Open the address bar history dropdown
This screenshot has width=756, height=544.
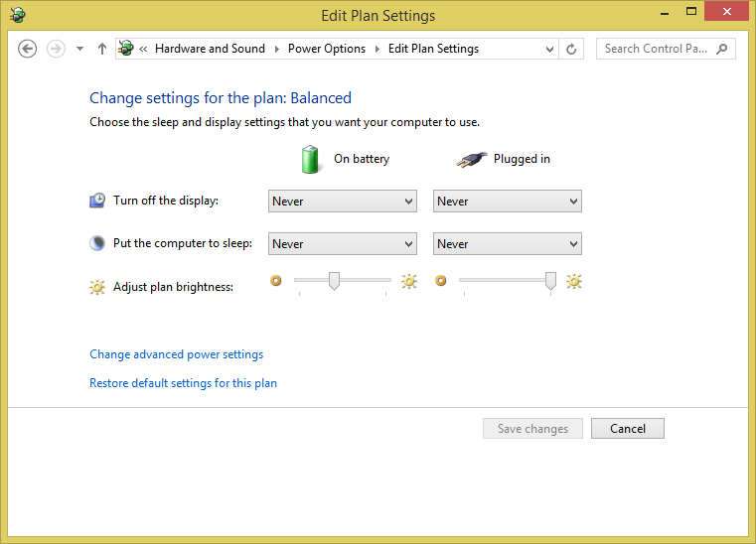(x=549, y=49)
